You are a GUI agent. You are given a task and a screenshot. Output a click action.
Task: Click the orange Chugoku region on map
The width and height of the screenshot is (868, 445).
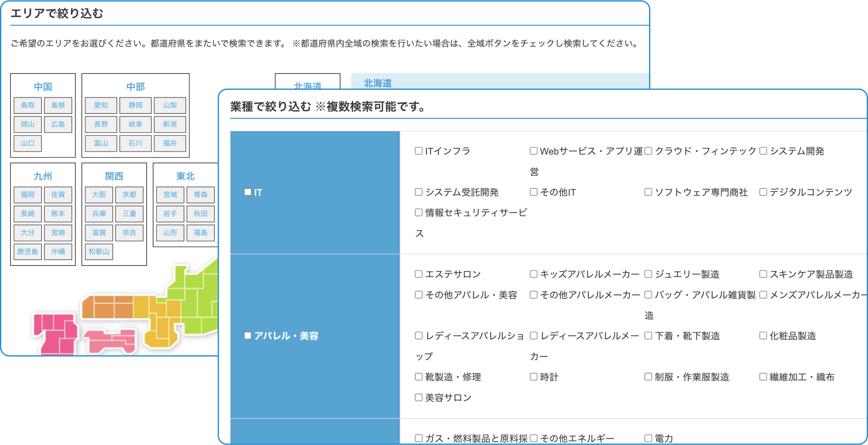tap(108, 306)
